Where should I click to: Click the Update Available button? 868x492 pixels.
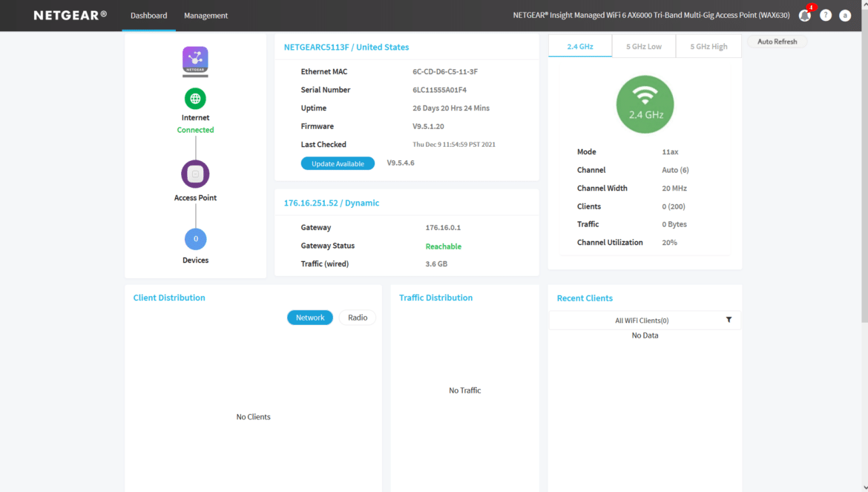[338, 163]
